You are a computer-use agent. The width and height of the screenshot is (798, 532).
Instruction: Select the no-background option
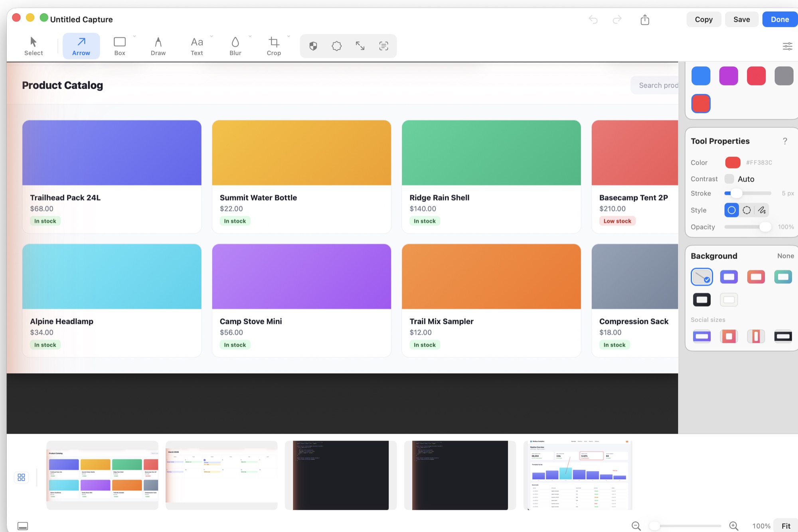point(702,277)
